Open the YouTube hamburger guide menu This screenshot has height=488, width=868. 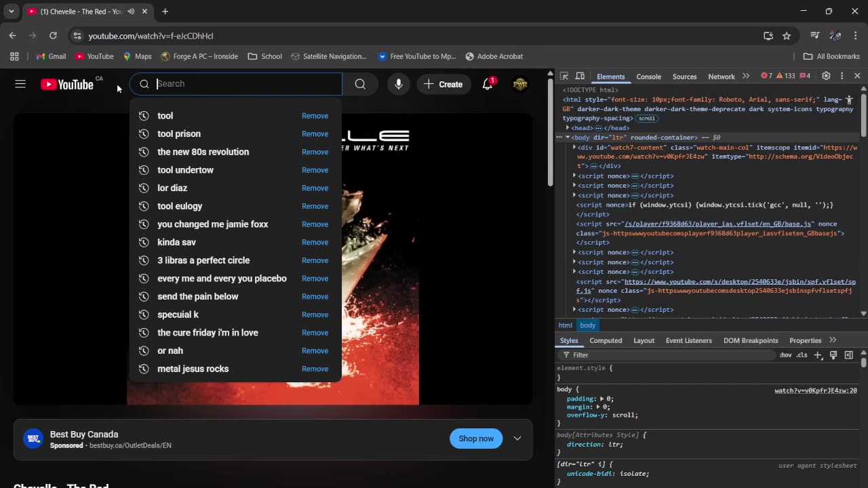20,84
